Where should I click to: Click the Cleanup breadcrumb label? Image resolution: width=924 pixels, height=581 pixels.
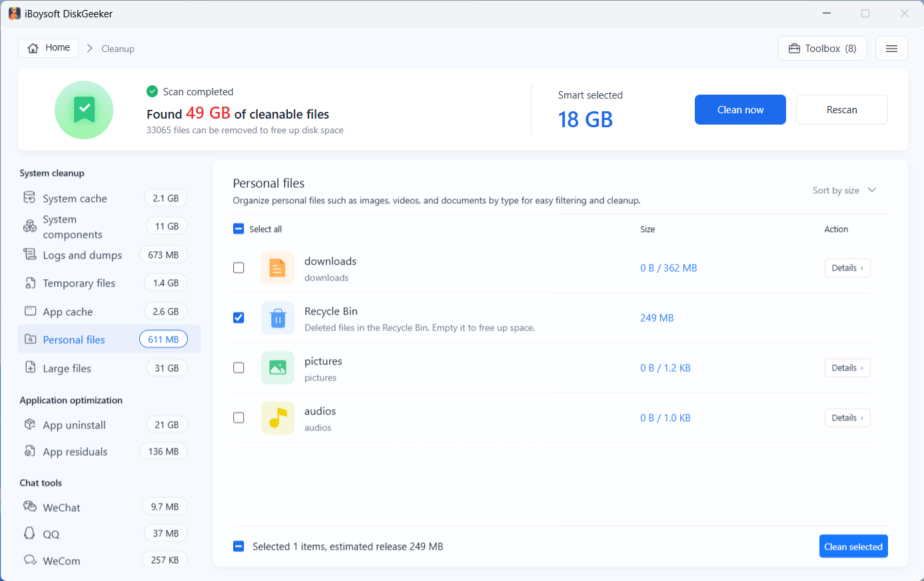[118, 49]
